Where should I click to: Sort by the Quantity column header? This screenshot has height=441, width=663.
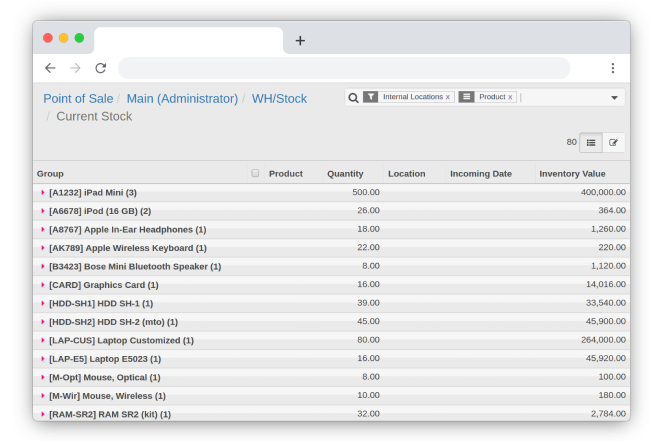[x=345, y=174]
